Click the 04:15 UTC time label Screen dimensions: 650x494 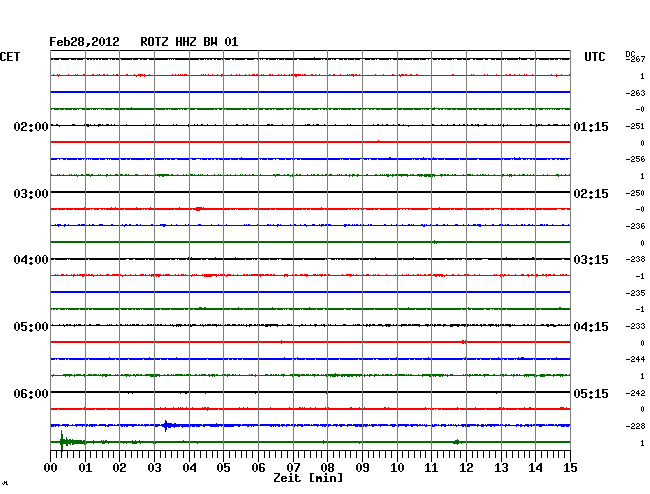[591, 327]
